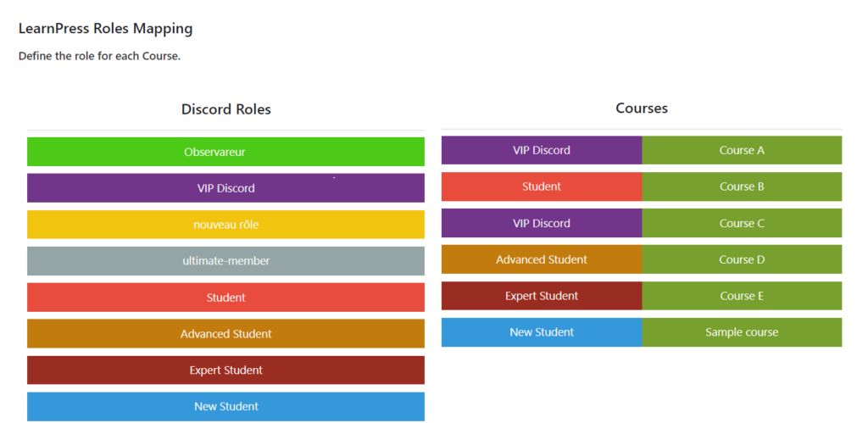Click Expert Student mapped to Course E
Viewport: 868px width, 423px height.
542,296
